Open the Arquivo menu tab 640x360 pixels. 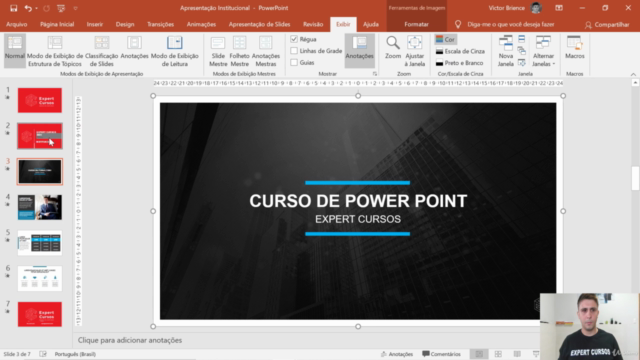click(x=16, y=24)
